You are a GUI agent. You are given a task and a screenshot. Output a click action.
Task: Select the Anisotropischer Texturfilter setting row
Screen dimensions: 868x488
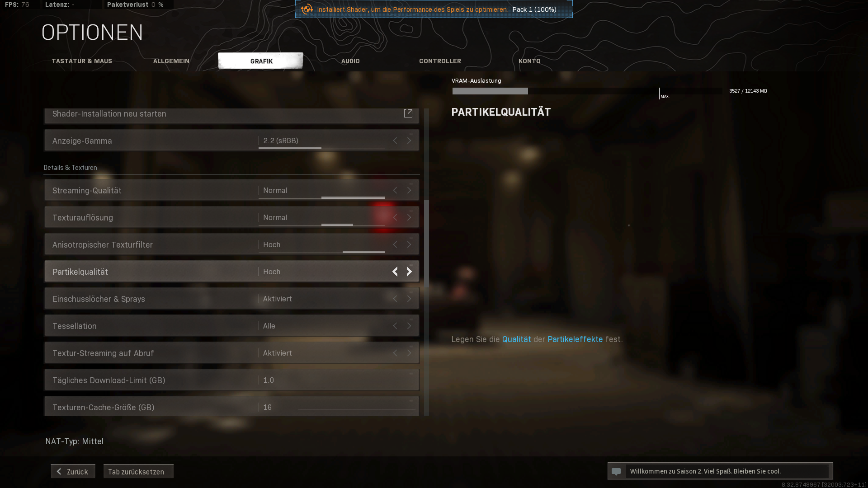[x=181, y=244]
